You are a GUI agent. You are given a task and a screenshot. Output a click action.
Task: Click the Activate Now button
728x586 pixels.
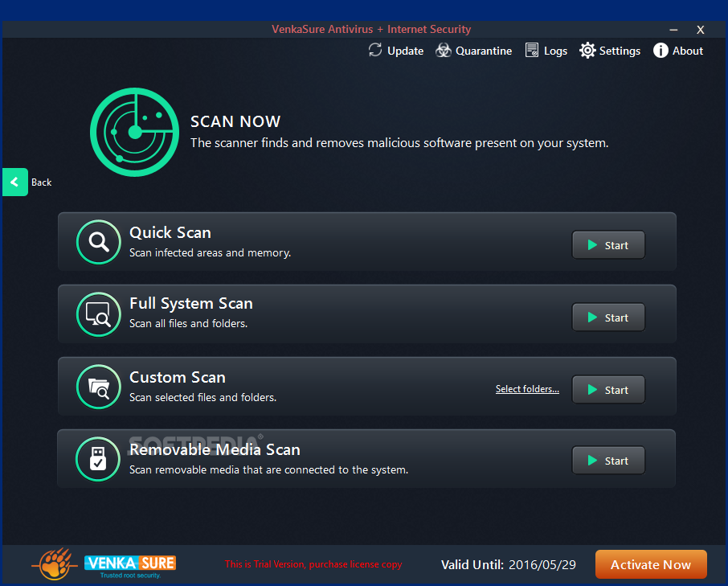(x=651, y=564)
